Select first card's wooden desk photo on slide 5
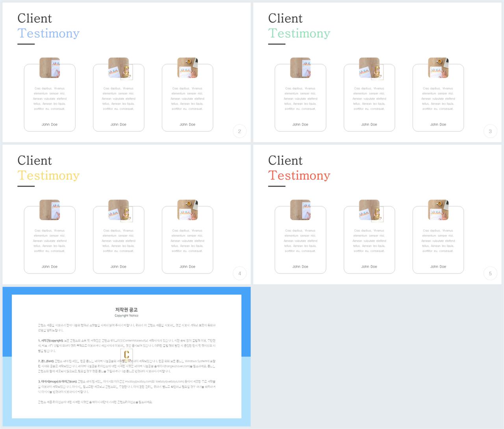 [300, 210]
